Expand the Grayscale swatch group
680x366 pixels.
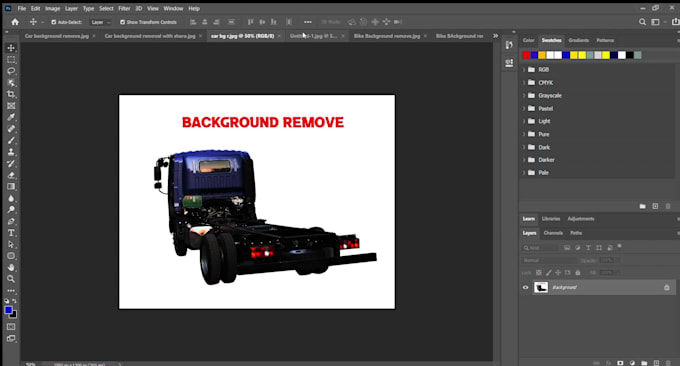[x=524, y=95]
